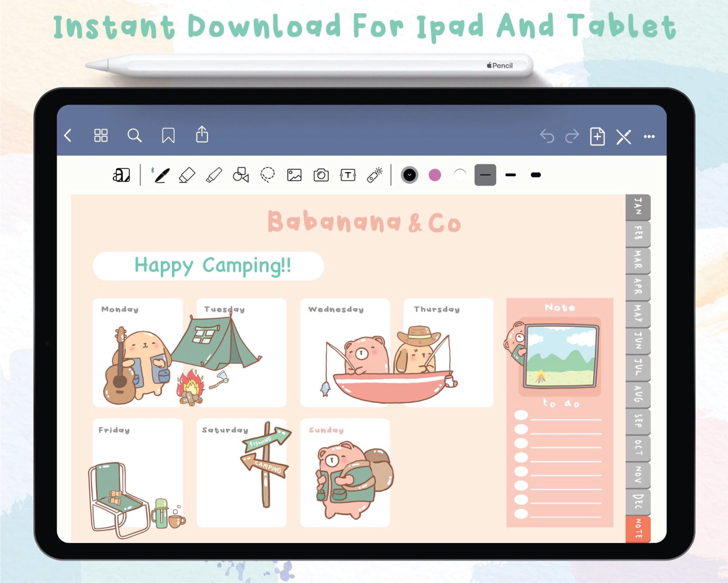
Task: Select the thickest stroke width
Action: (536, 175)
